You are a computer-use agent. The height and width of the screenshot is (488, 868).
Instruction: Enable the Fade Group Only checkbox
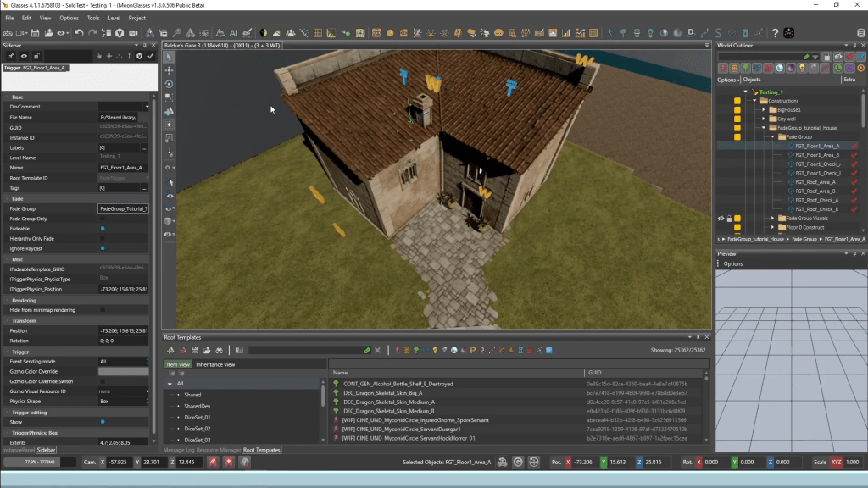[103, 219]
